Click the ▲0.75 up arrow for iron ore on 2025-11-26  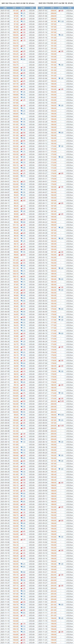pyautogui.click(x=23, y=643)
